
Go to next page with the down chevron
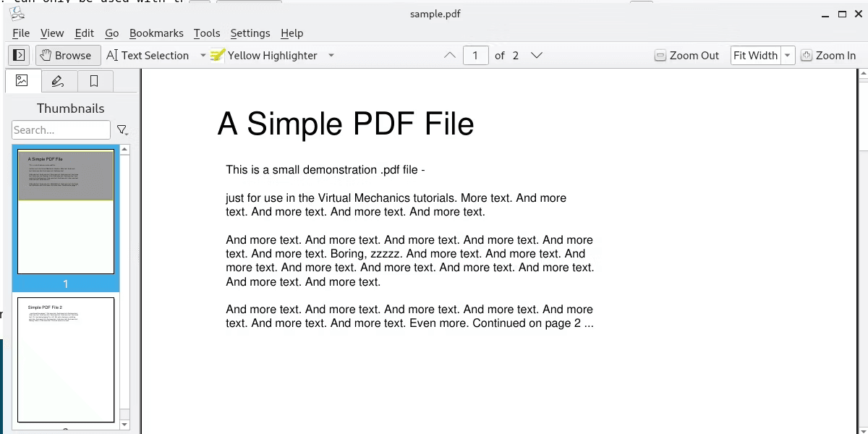pos(536,55)
